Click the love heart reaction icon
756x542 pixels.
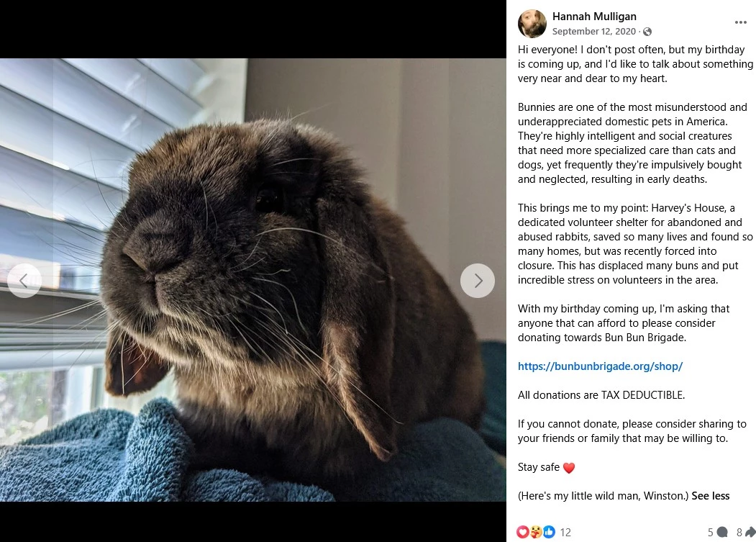523,532
